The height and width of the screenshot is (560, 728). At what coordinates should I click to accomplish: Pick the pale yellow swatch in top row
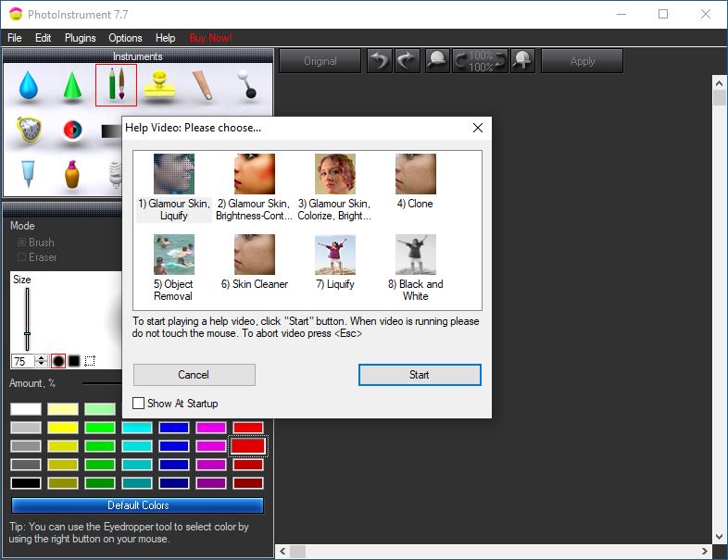pos(63,409)
